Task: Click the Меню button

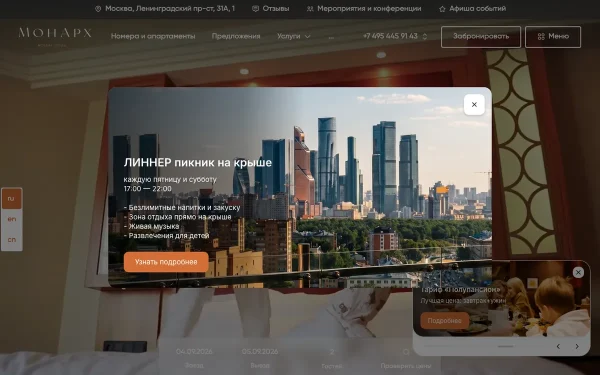Action: (553, 37)
